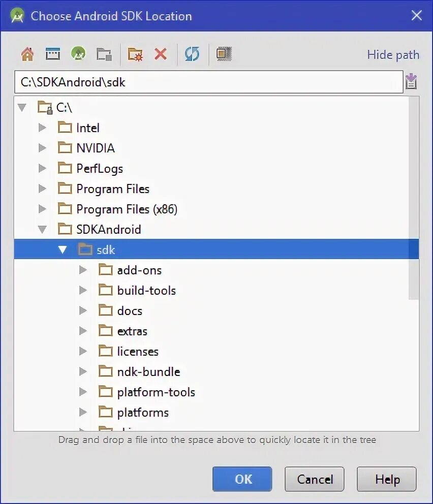
Task: Click the build-tools folder icon
Action: coord(105,290)
